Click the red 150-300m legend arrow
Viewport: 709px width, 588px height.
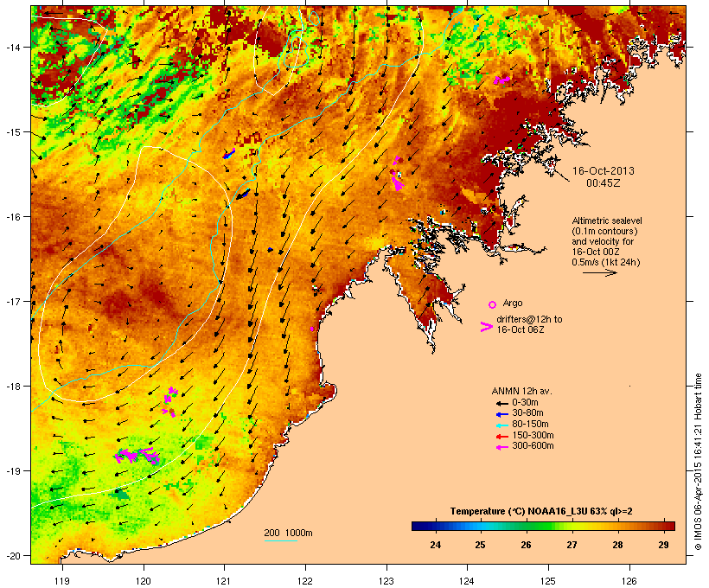click(x=502, y=436)
